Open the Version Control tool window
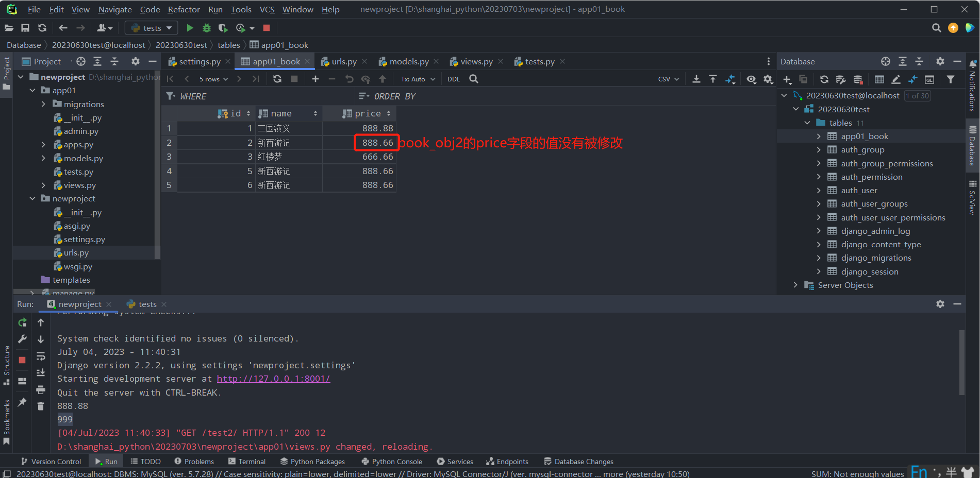980x478 pixels. pyautogui.click(x=51, y=462)
